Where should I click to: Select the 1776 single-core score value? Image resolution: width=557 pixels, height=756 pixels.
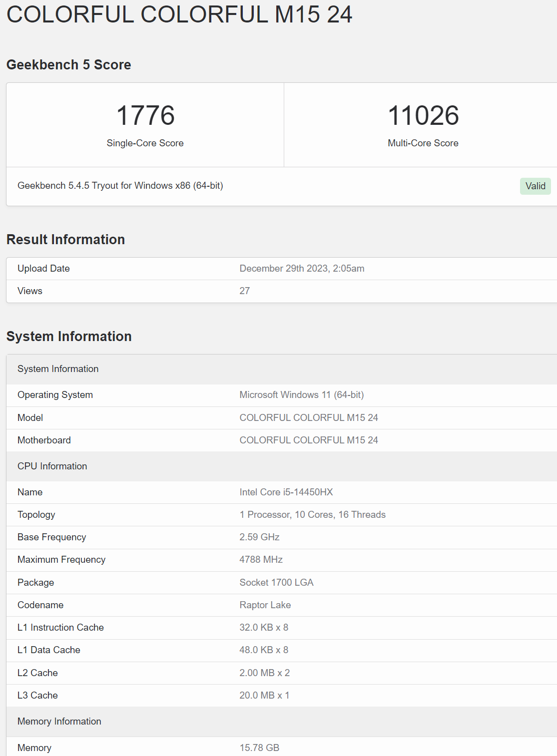[x=145, y=115]
